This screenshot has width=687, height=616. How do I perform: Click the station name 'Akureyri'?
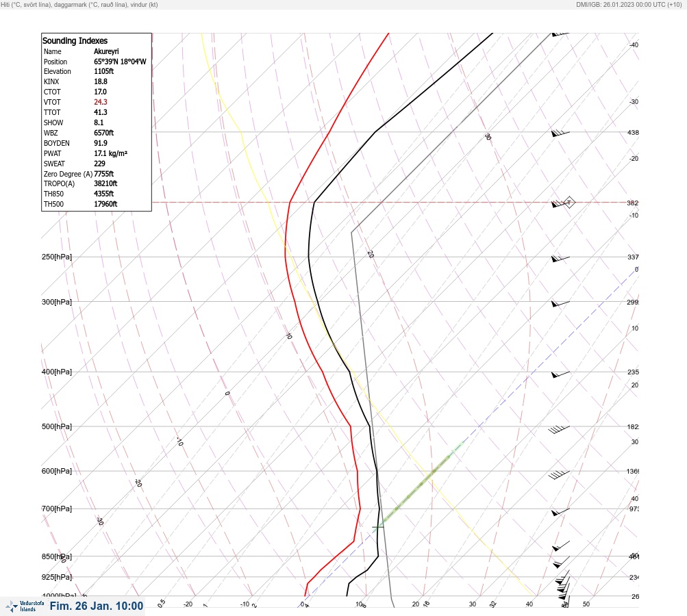(106, 51)
